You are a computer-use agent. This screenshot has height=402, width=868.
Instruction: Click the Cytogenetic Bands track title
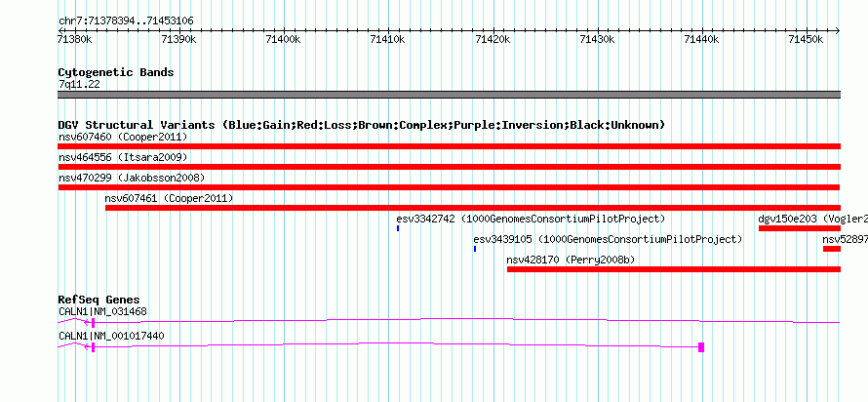(116, 72)
